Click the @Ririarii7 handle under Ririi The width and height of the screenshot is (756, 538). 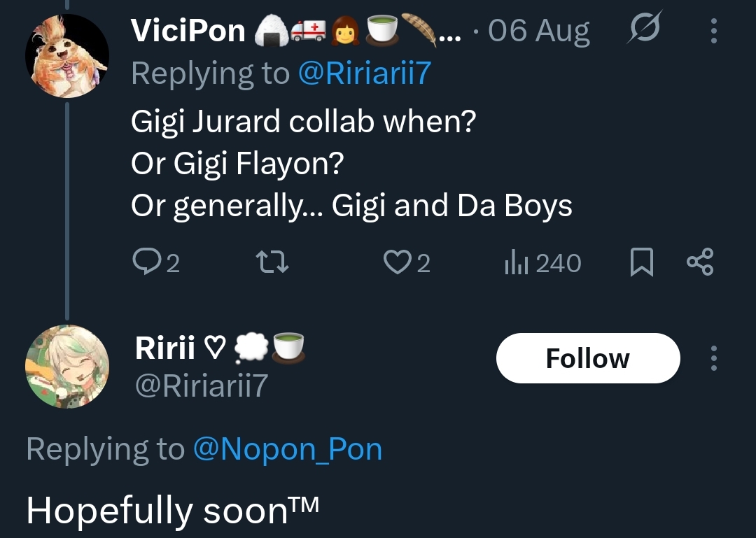click(202, 385)
